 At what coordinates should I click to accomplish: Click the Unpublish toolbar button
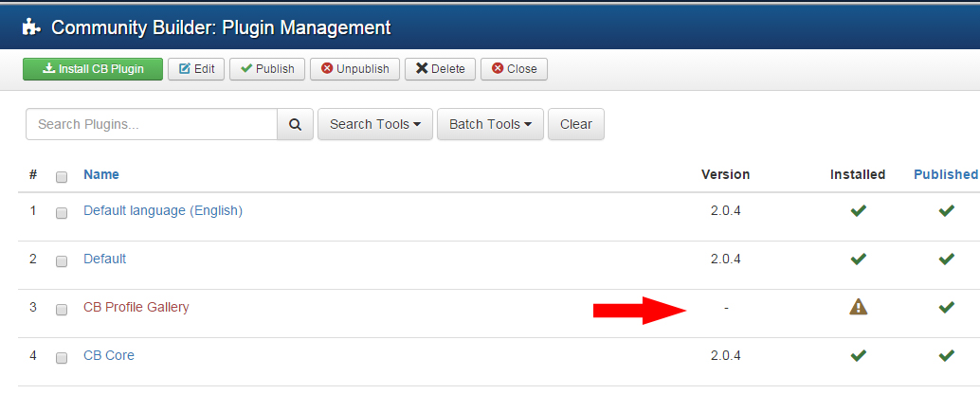(354, 69)
